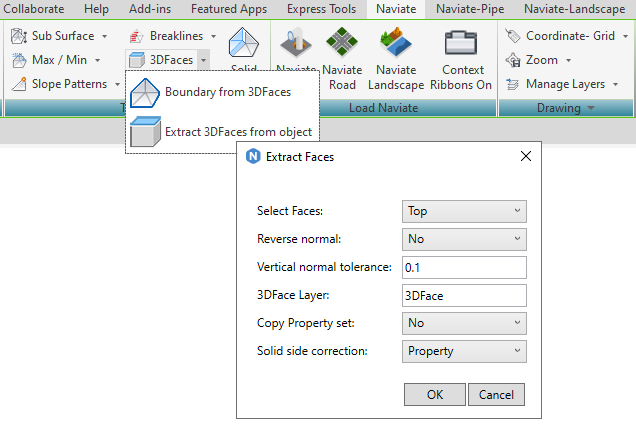636x424 pixels.
Task: Click the 'Select Faces:' label
Action: click(x=290, y=211)
